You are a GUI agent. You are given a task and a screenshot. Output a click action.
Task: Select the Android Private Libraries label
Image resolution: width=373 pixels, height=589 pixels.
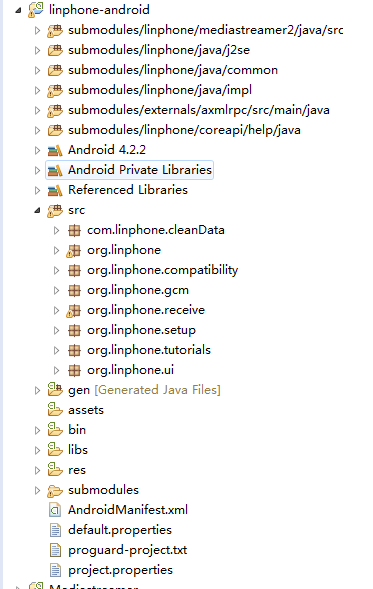click(140, 170)
